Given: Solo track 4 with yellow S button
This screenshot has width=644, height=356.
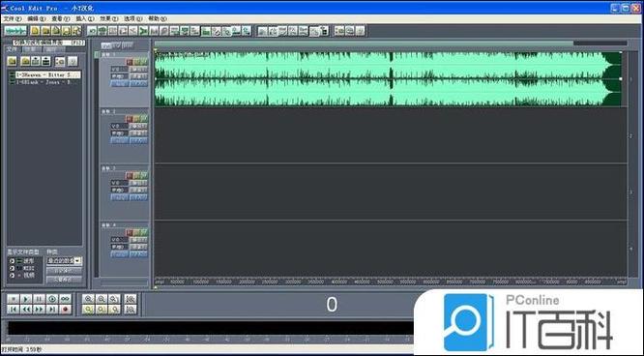Looking at the screenshot, I should tap(136, 232).
